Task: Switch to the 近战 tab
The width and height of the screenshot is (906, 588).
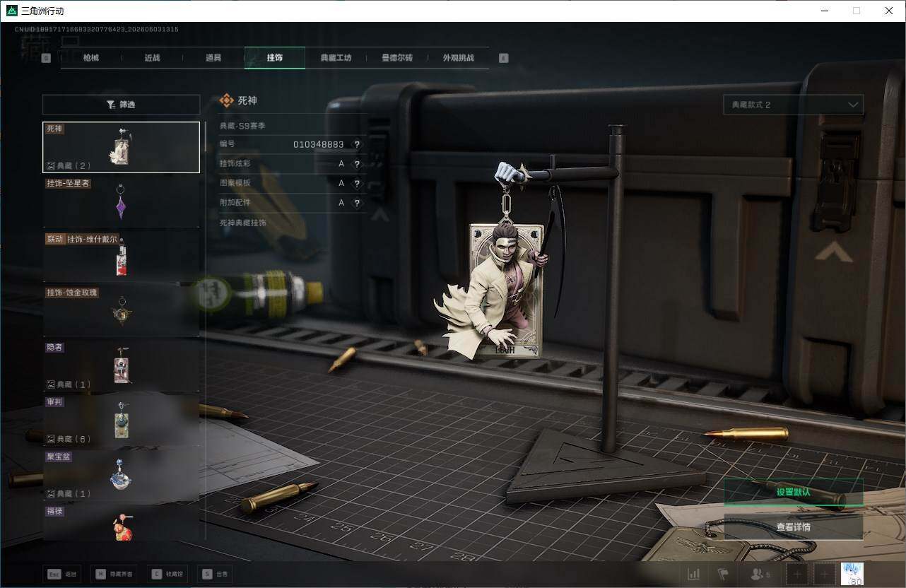Action: pos(152,58)
